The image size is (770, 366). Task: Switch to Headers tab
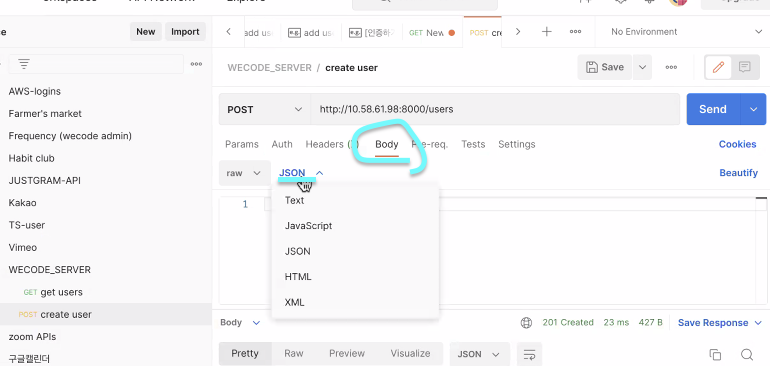332,144
